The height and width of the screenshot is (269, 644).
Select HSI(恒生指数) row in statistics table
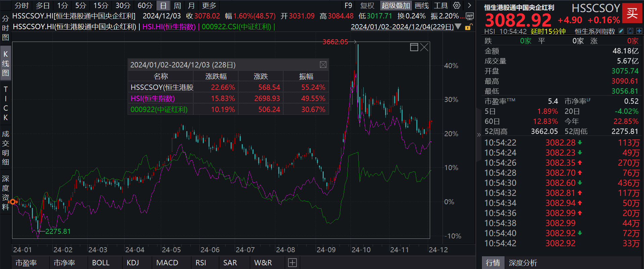(x=228, y=98)
